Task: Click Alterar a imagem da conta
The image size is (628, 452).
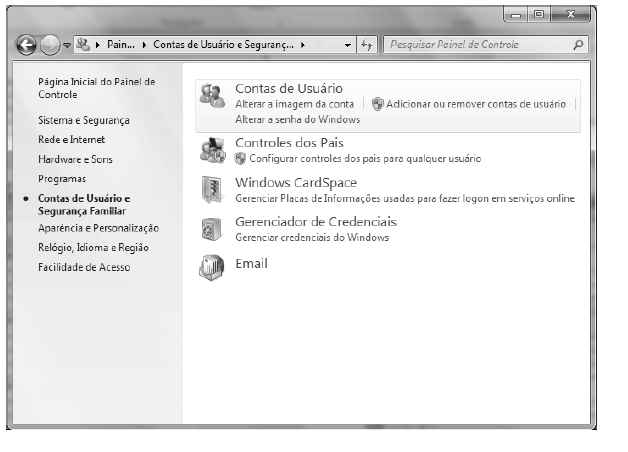Action: pyautogui.click(x=294, y=104)
